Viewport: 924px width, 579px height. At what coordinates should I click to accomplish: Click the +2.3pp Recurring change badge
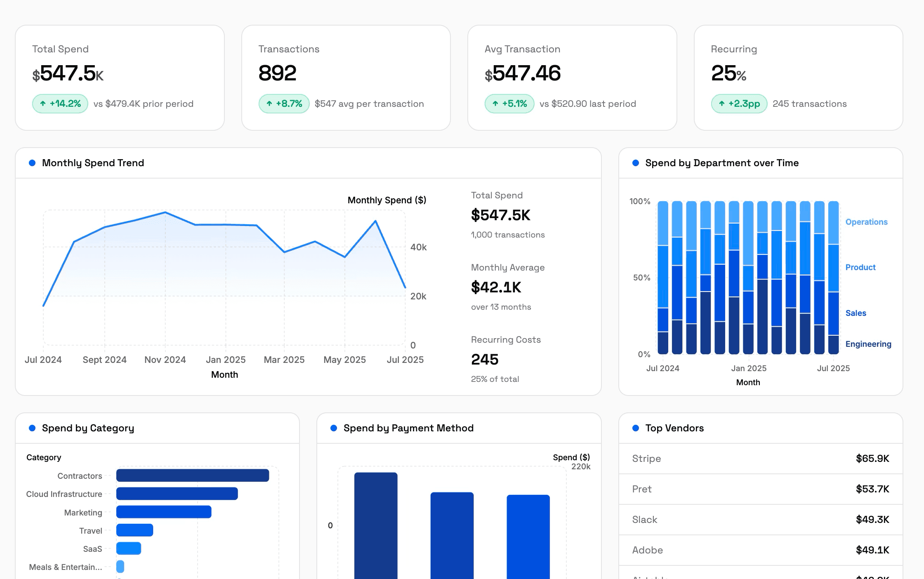click(739, 104)
